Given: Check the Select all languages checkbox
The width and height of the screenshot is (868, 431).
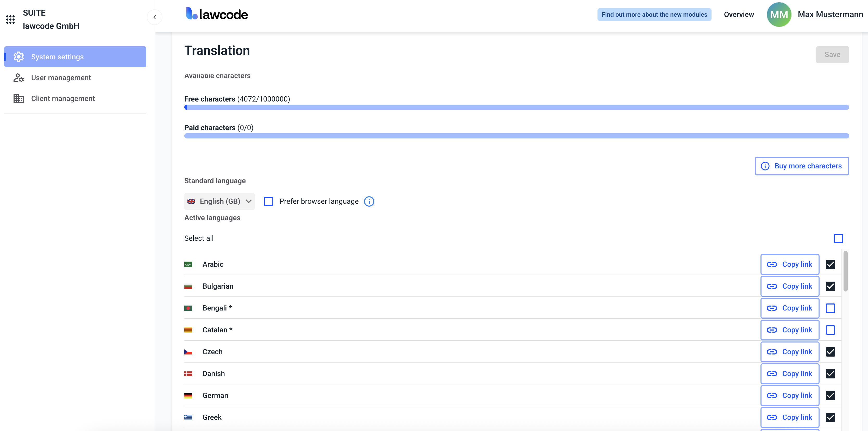Looking at the screenshot, I should 838,238.
